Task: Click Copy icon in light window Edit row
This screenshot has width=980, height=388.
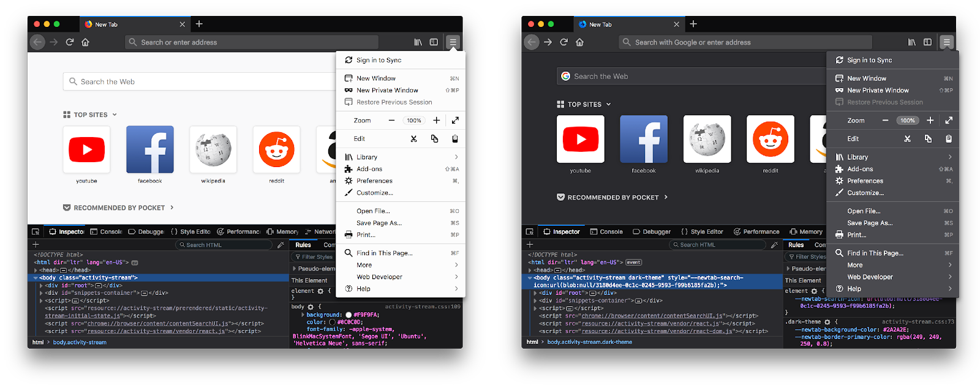Action: tap(434, 139)
